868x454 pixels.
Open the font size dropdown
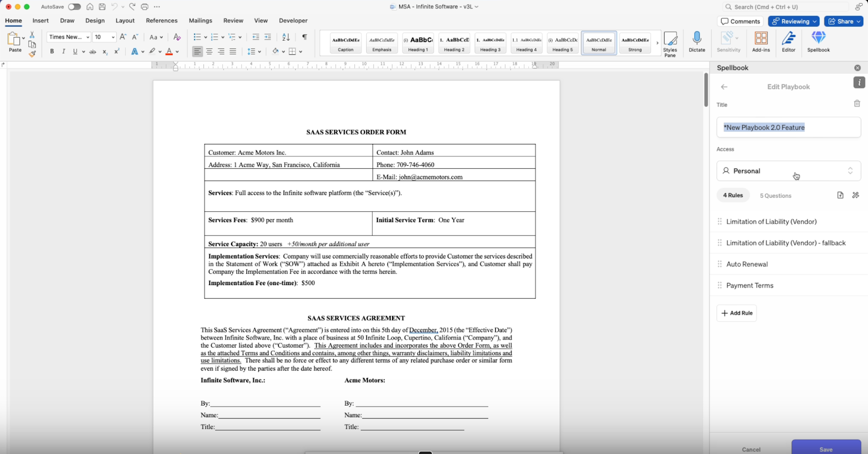113,37
